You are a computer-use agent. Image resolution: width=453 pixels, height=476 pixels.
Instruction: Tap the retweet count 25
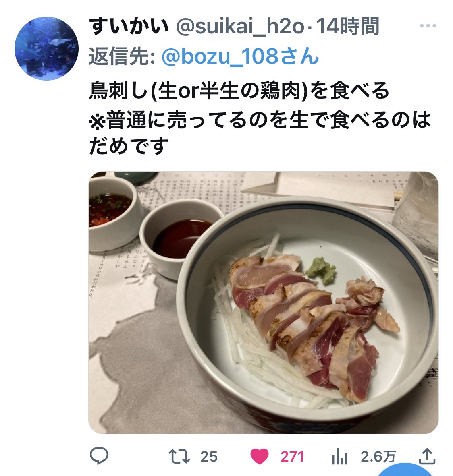click(x=209, y=457)
